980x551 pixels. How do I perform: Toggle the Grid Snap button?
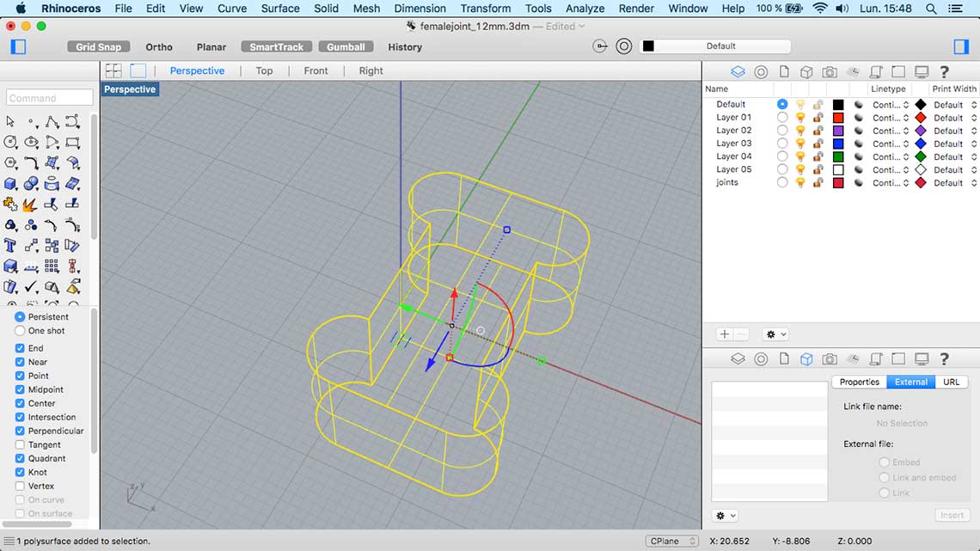(99, 47)
